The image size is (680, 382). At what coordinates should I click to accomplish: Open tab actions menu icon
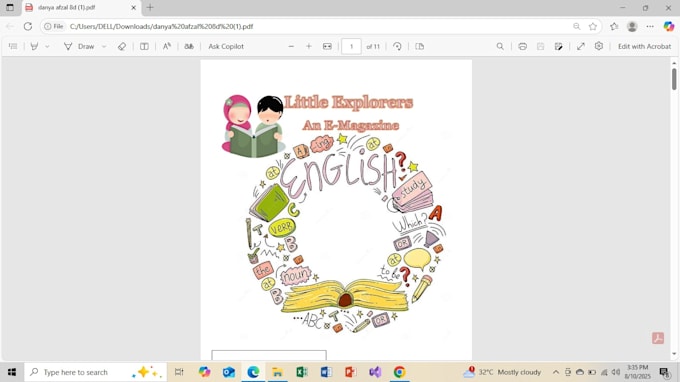pyautogui.click(x=10, y=7)
